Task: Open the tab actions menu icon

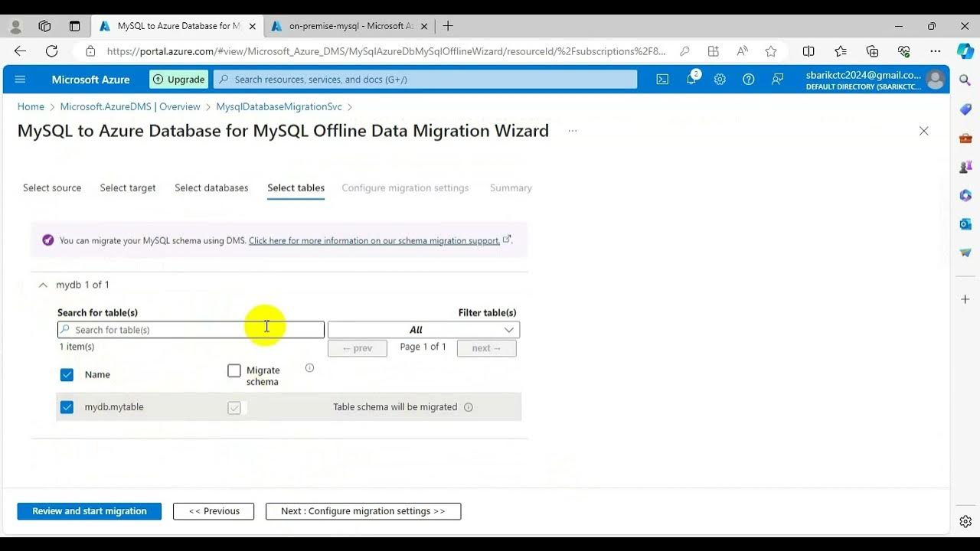Action: pyautogui.click(x=74, y=26)
